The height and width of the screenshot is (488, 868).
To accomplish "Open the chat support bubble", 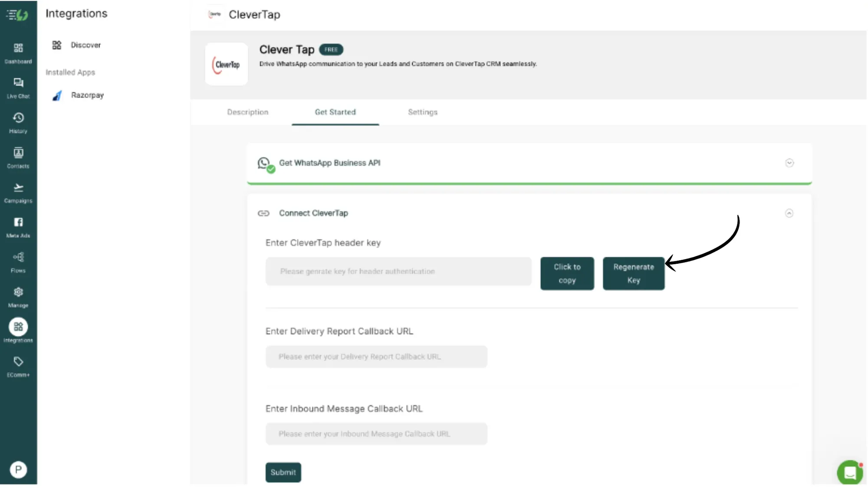I will pyautogui.click(x=849, y=472).
